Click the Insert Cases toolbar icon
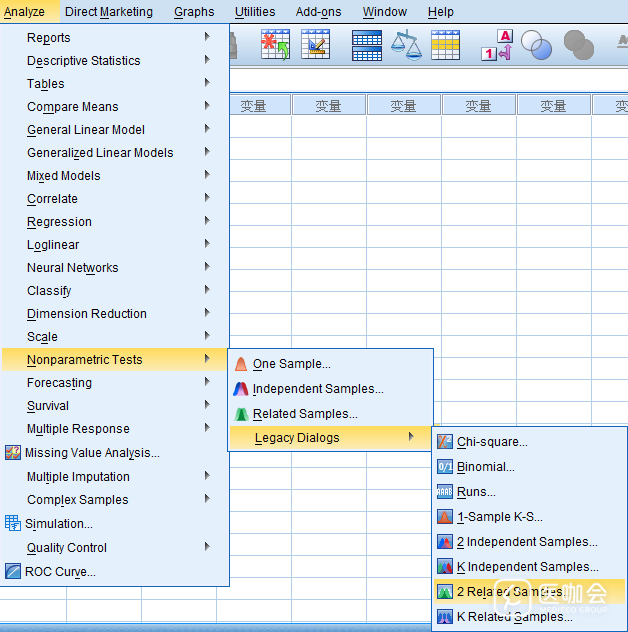Image resolution: width=628 pixels, height=632 pixels. pyautogui.click(x=275, y=45)
